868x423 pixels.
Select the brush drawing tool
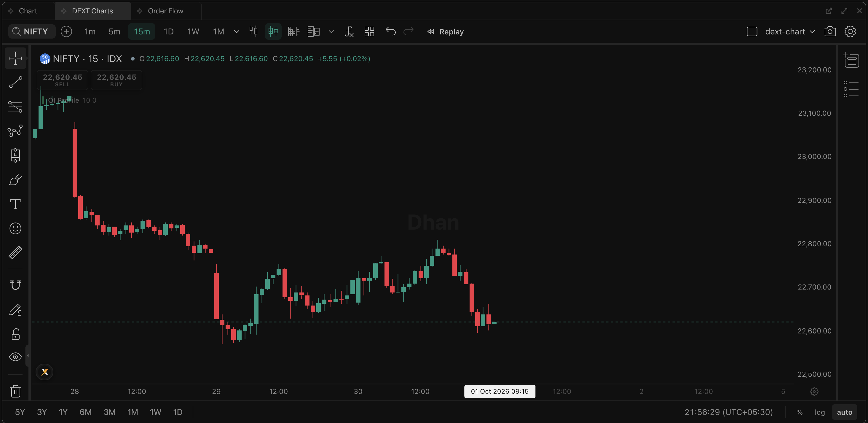[15, 180]
